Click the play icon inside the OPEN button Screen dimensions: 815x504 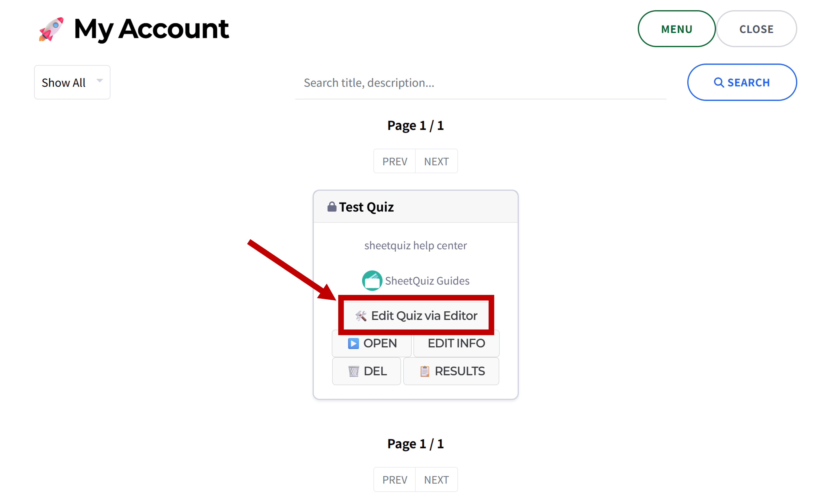pos(353,343)
